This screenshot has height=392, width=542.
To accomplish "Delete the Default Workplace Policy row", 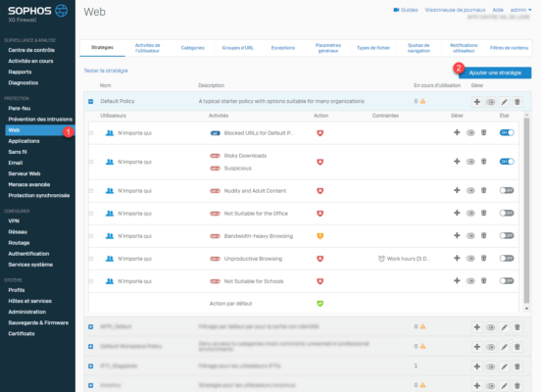I will (x=517, y=347).
